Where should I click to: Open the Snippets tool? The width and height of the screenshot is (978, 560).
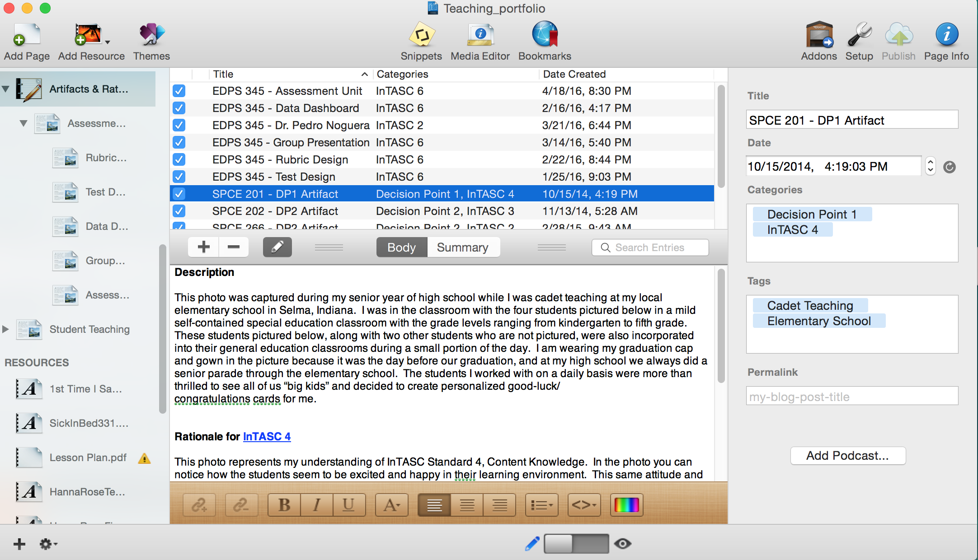(421, 35)
